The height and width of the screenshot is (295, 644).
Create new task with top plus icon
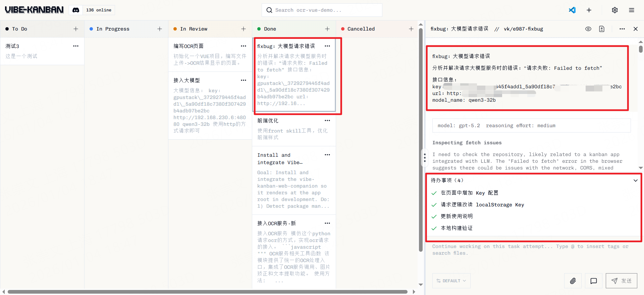[589, 10]
